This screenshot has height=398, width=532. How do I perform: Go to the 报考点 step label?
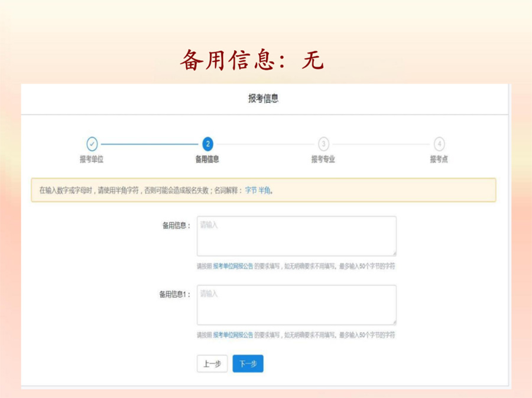[x=439, y=159]
